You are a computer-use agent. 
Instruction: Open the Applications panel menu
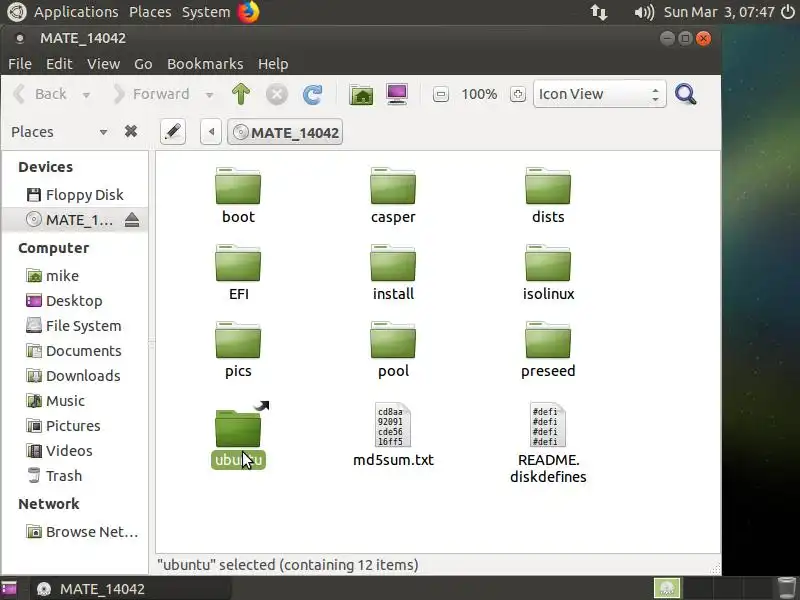click(x=76, y=12)
